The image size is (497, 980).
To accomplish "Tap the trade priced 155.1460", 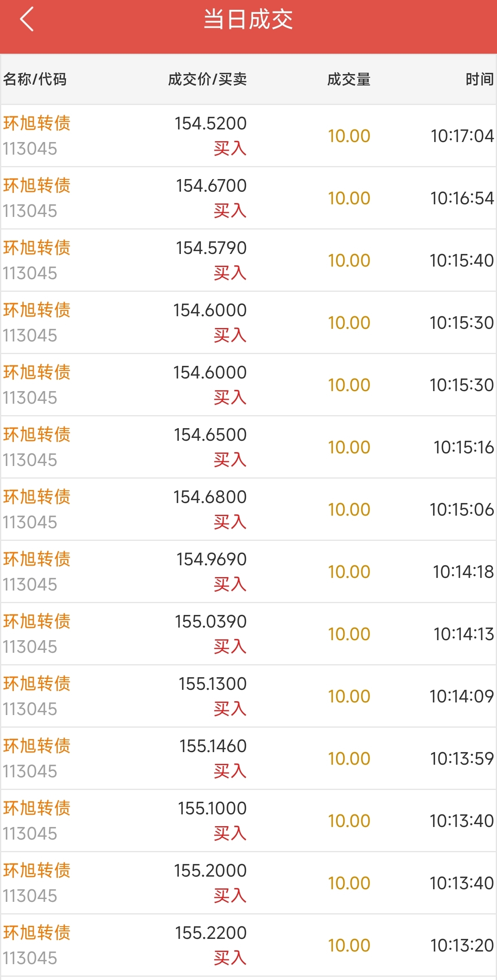I will tap(248, 759).
